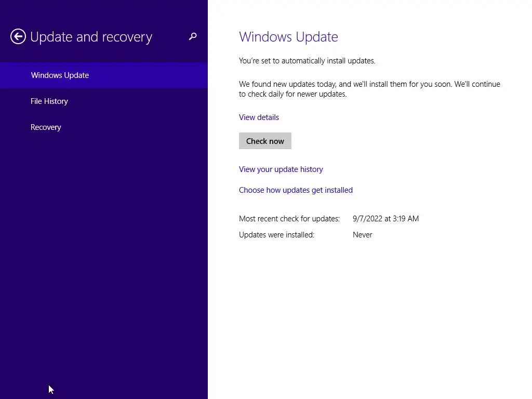Viewport: 532px width, 399px height.
Task: Click Updates were installed label
Action: tap(276, 235)
